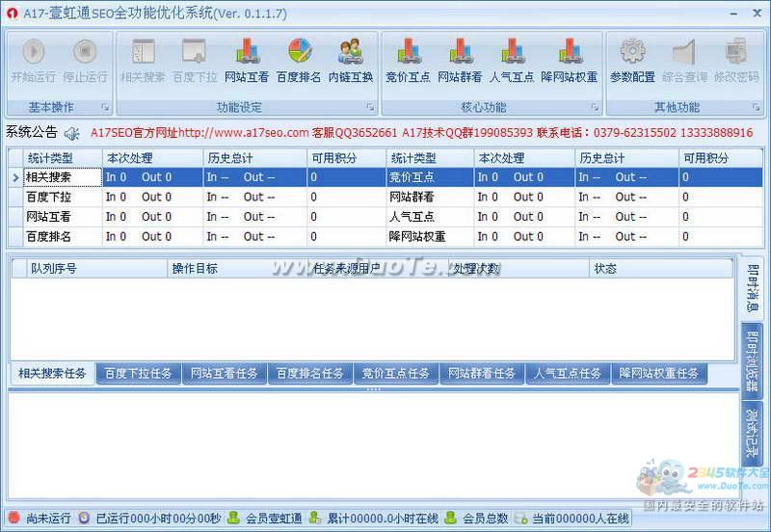Open the 百度排名 pie chart icon
This screenshot has width=771, height=532.
[x=299, y=61]
